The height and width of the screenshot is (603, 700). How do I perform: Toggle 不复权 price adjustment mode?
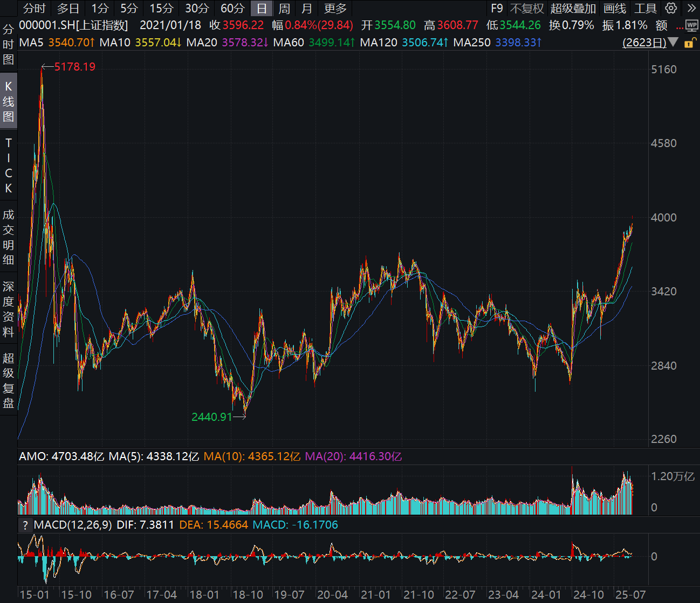click(x=526, y=9)
